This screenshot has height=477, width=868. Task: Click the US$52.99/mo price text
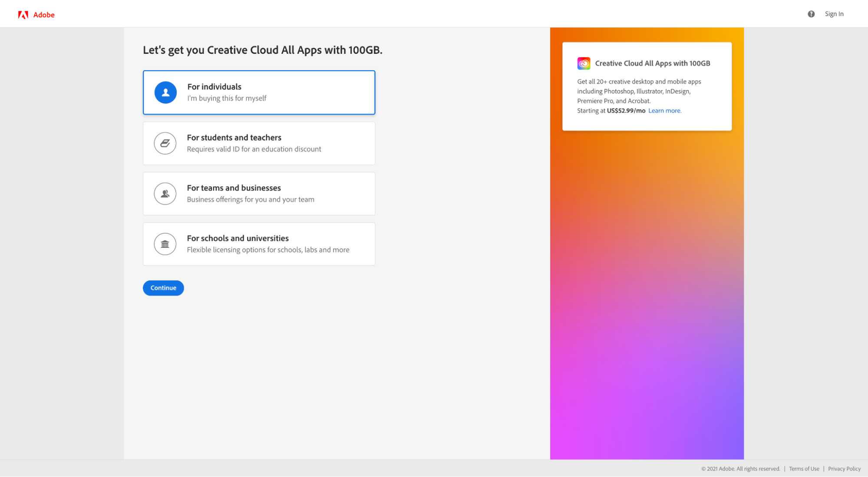click(625, 110)
